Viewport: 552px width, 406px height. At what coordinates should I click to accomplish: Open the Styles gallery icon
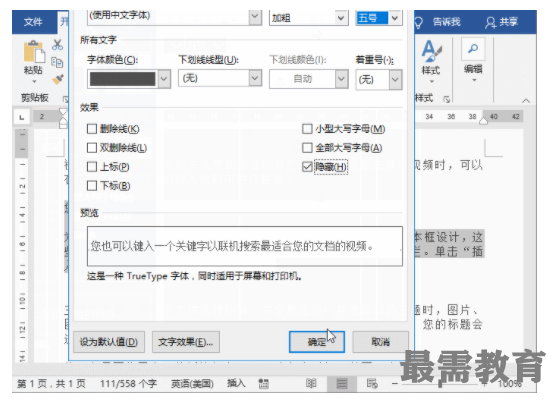tap(431, 50)
